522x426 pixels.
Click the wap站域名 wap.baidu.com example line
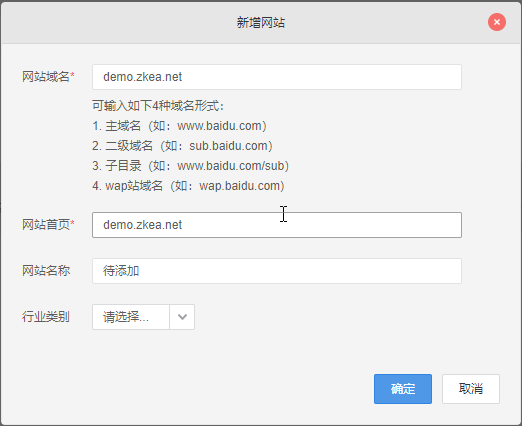188,186
